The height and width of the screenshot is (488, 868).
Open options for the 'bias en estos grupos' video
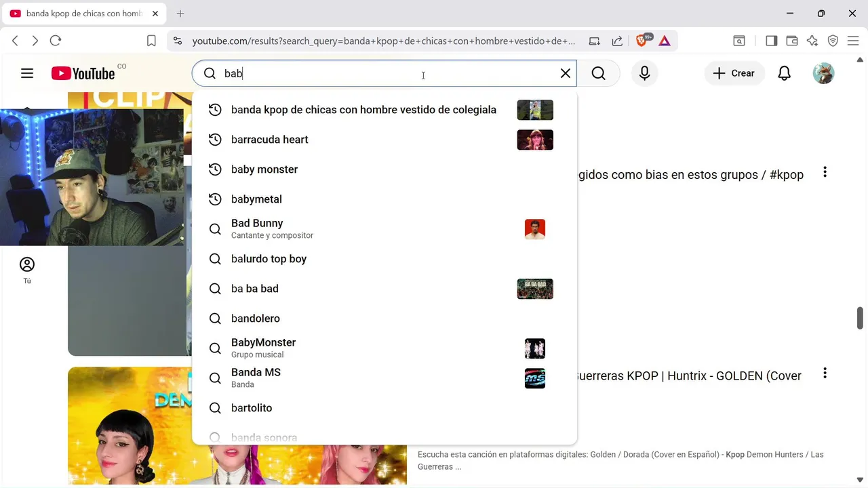[825, 172]
